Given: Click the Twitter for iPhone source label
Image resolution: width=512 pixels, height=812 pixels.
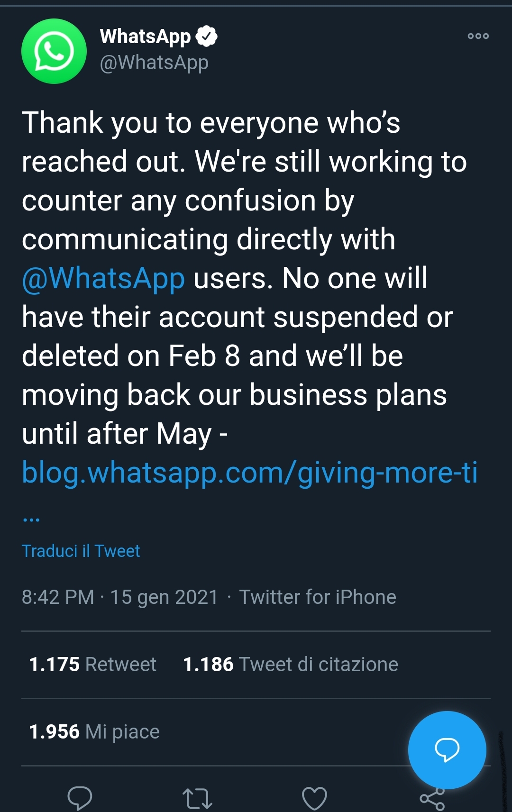Looking at the screenshot, I should point(318,597).
